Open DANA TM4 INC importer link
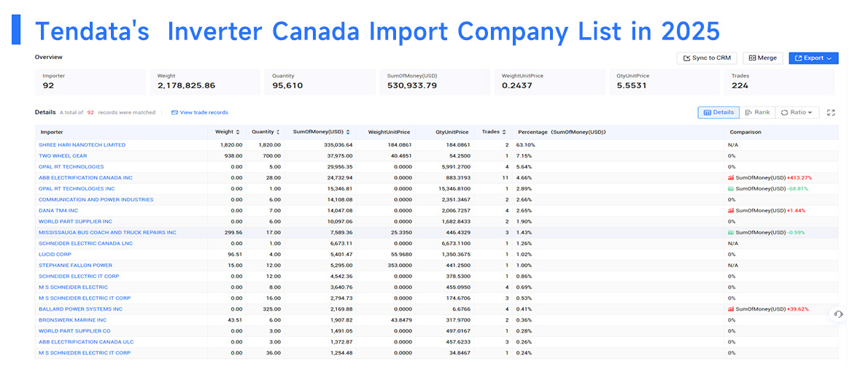Viewport: 868px width, 372px height. click(x=58, y=211)
